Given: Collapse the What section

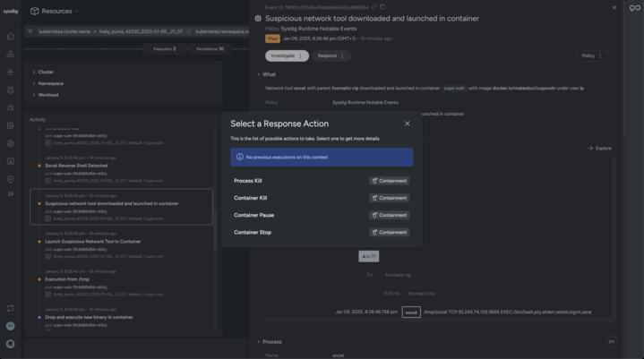Looking at the screenshot, I should point(258,74).
